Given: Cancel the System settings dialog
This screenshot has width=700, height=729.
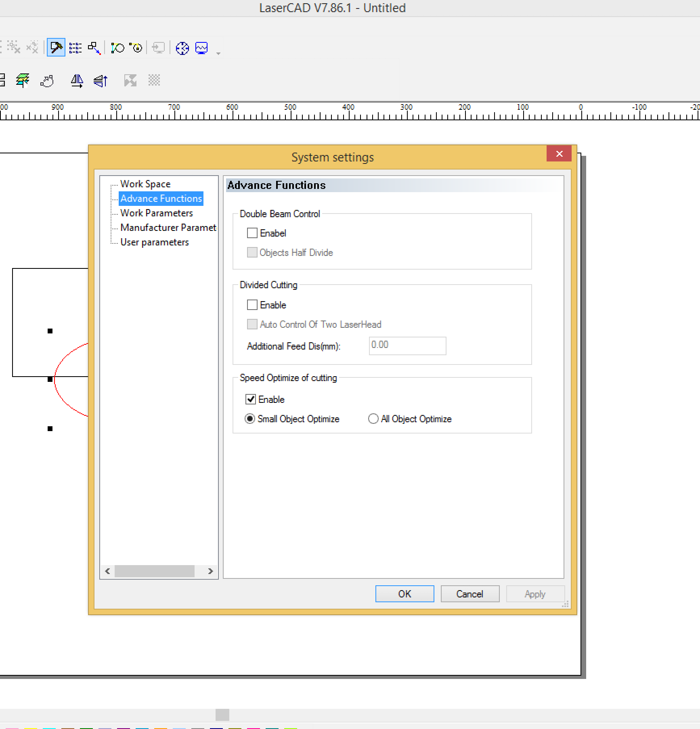Looking at the screenshot, I should click(469, 594).
